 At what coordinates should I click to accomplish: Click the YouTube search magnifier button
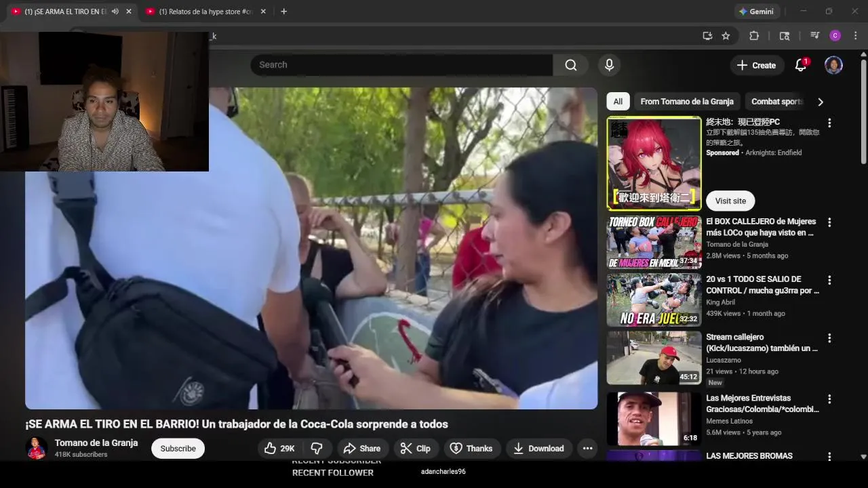[571, 65]
